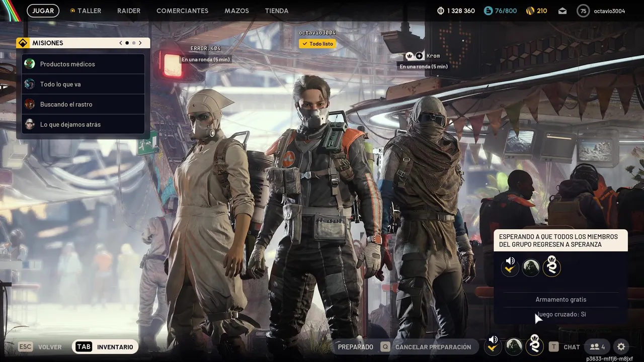Open the TIENDA tab
The image size is (644, 362).
(277, 11)
